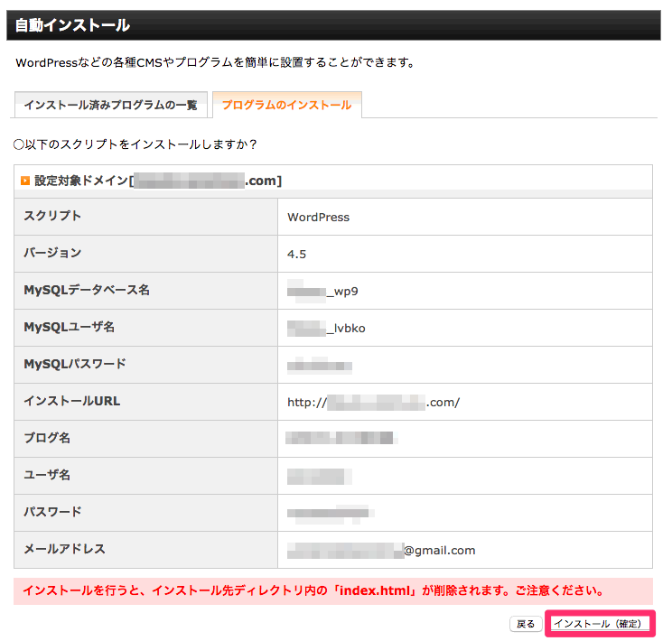The image size is (672, 641).
Task: Click the スクリプト row label
Action: click(52, 217)
